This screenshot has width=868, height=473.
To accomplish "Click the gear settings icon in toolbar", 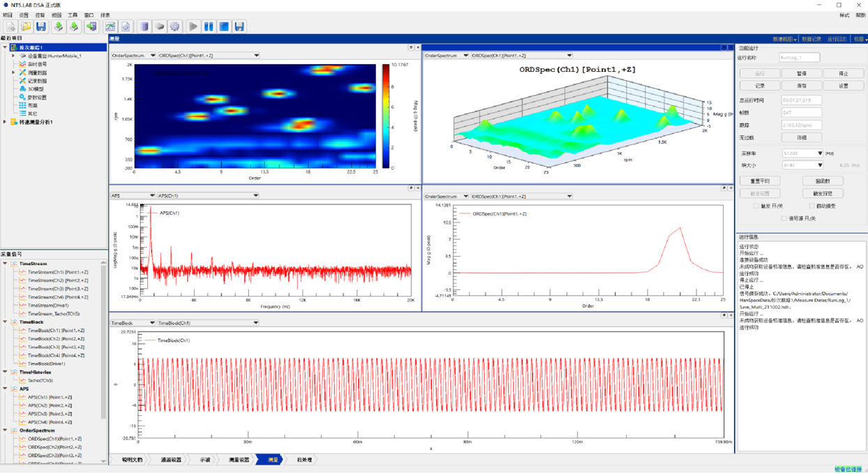I will [175, 27].
